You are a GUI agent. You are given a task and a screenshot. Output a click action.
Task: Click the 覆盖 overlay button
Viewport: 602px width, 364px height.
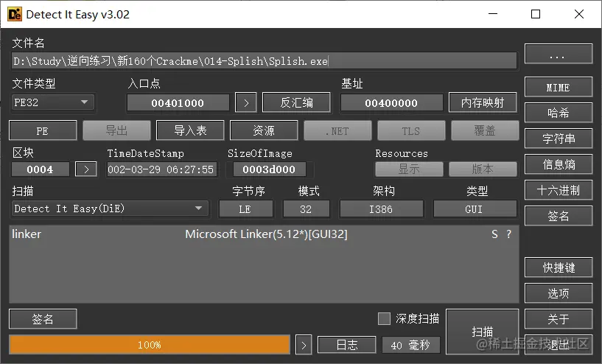(x=485, y=130)
